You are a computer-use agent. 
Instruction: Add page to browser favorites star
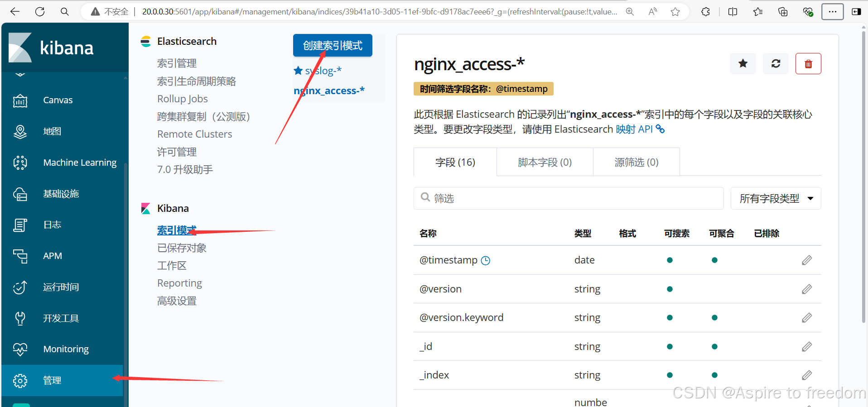(675, 12)
